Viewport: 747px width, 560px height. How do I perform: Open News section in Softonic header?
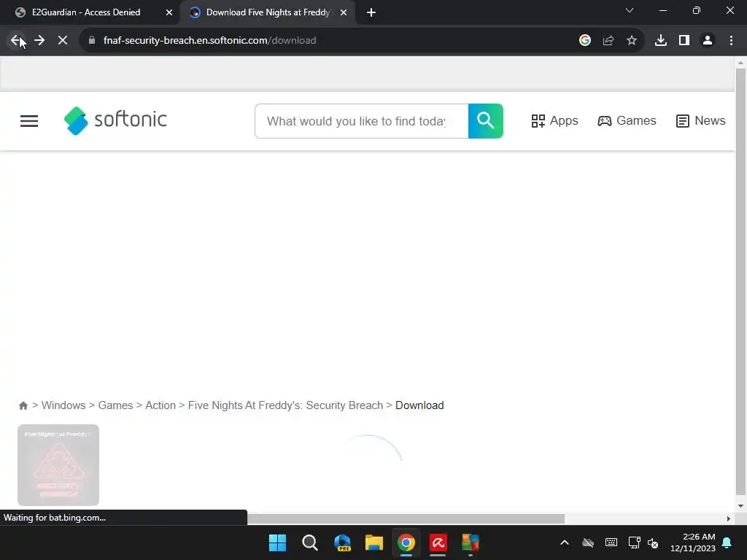coord(701,121)
